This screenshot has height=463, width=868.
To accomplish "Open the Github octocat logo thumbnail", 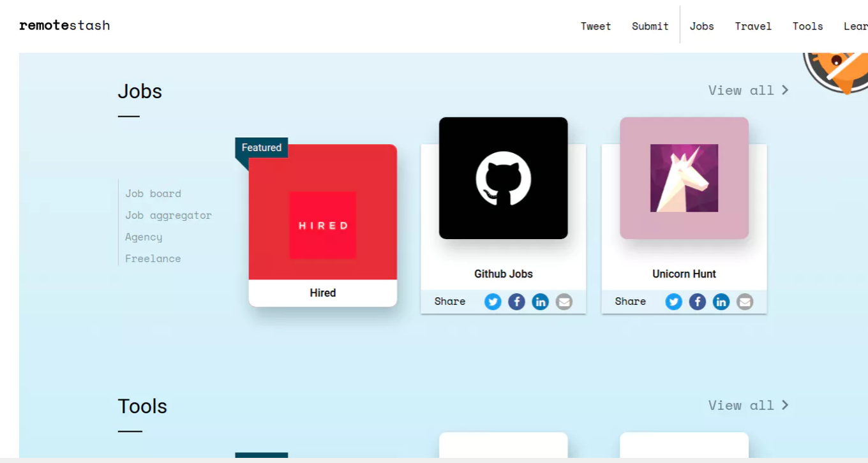I will coord(504,178).
